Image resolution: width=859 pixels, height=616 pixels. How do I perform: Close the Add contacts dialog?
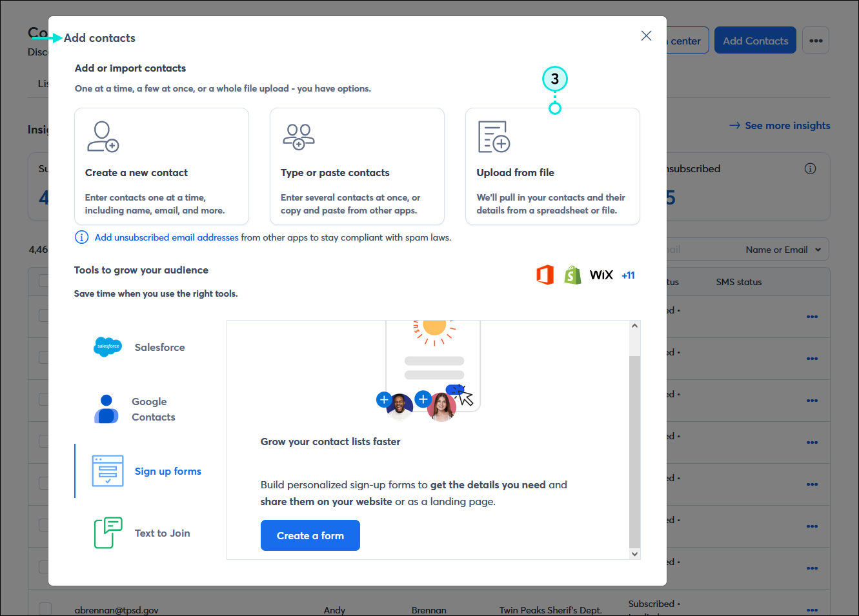click(646, 35)
